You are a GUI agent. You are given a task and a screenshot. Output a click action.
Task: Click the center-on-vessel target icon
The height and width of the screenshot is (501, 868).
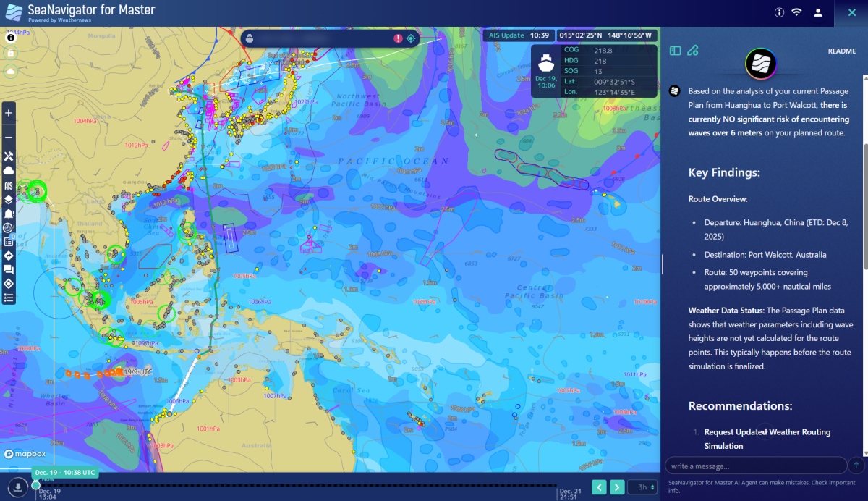(x=411, y=38)
